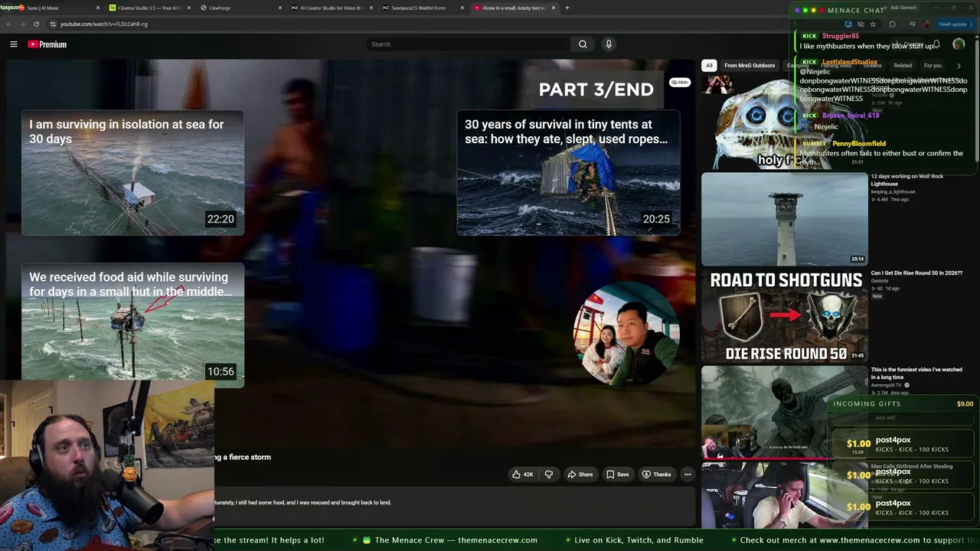980x551 pixels.
Task: Click install app icon in address bar
Action: [848, 24]
